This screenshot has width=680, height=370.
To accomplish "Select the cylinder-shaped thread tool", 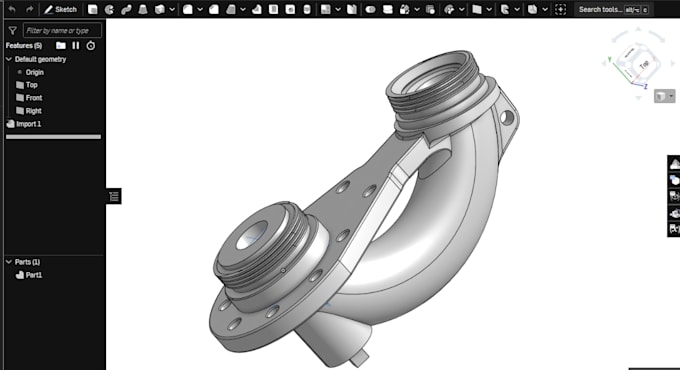I will (x=307, y=9).
